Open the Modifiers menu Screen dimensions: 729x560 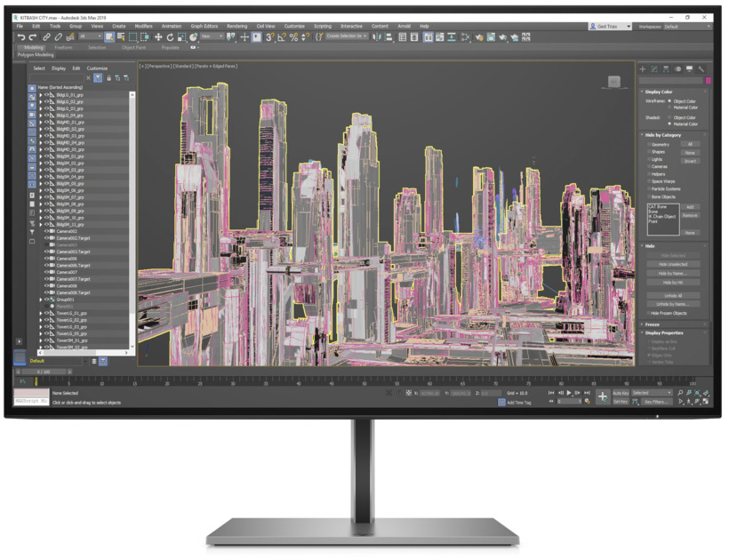143,27
